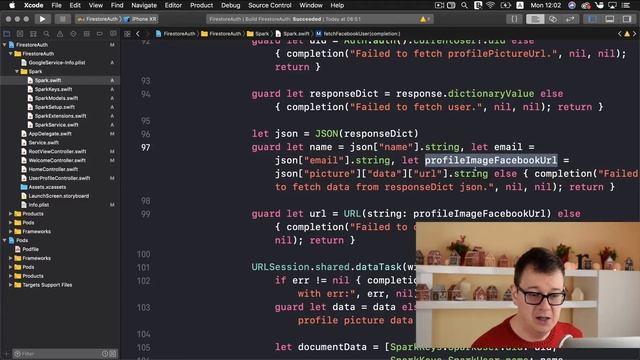Open UserProfileController.swift file
The image size is (640, 360).
click(x=59, y=178)
